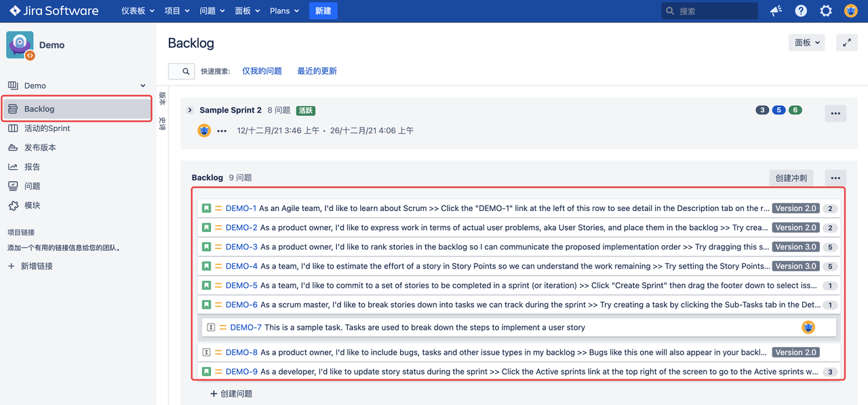Click the reports chart icon
This screenshot has width=868, height=405.
pos(13,167)
